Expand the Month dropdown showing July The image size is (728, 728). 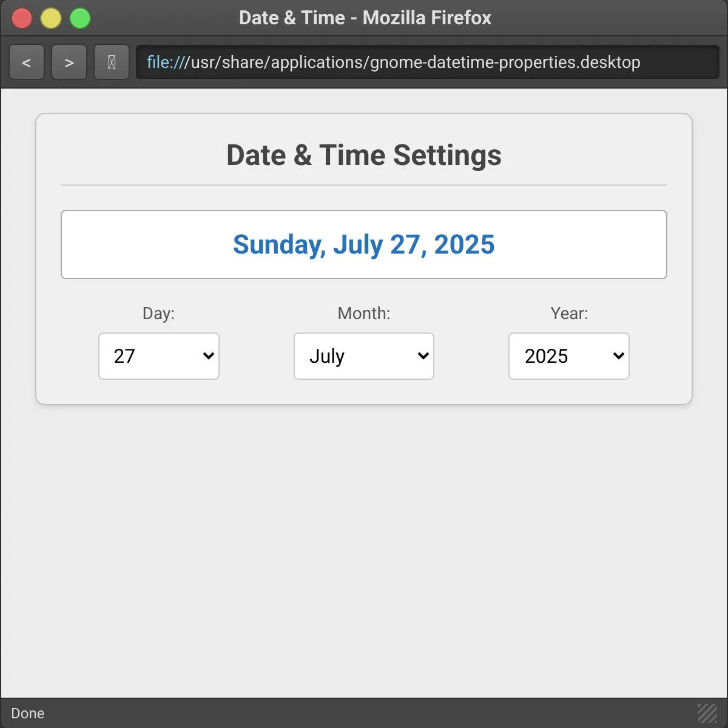click(x=364, y=356)
